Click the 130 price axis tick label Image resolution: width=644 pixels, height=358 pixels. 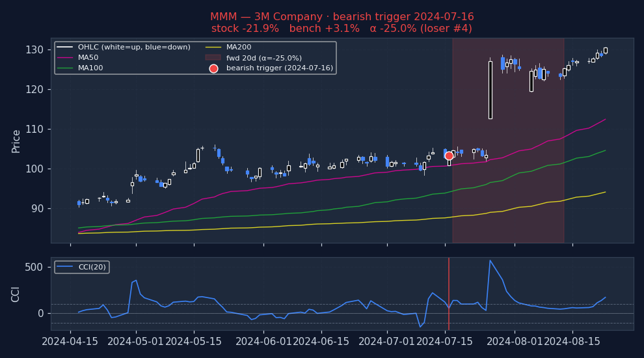[x=35, y=50]
